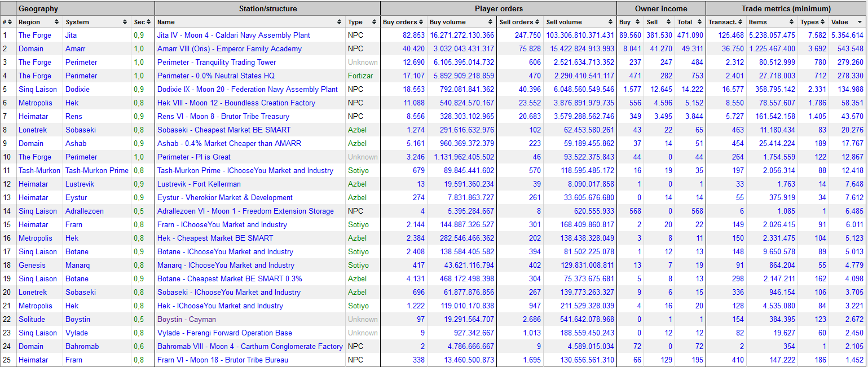Open Boystin system link
The width and height of the screenshot is (868, 367).
point(78,319)
